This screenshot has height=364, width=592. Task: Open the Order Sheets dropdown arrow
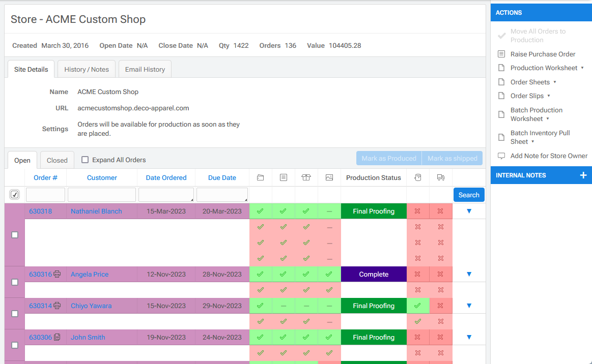pos(555,82)
